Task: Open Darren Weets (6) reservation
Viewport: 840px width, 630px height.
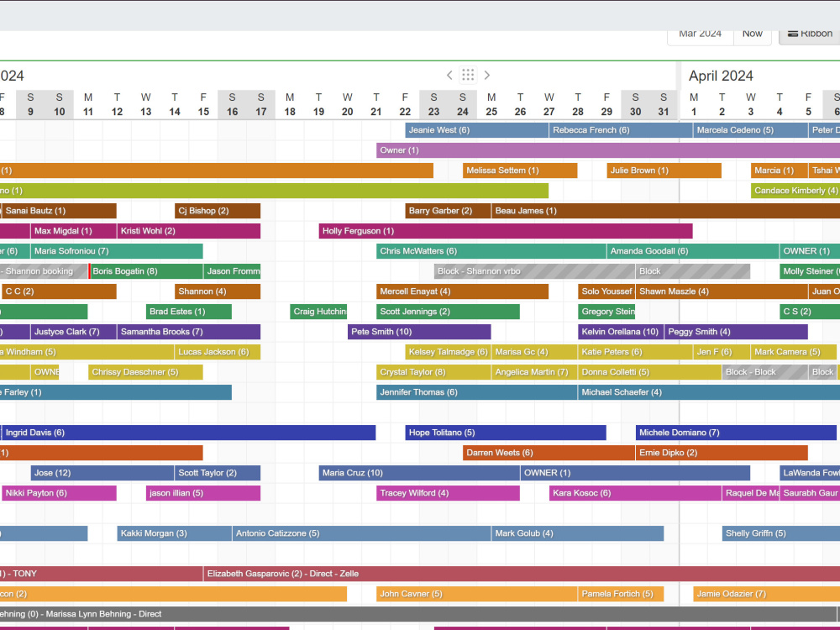Action: (x=549, y=454)
